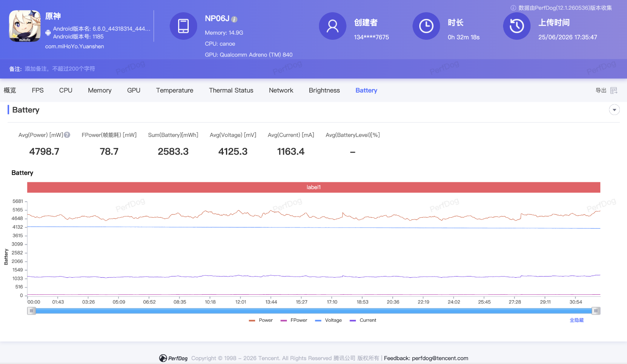Click the upload time 25/06/2026 17:35:47
This screenshot has height=364, width=627.
coord(568,37)
